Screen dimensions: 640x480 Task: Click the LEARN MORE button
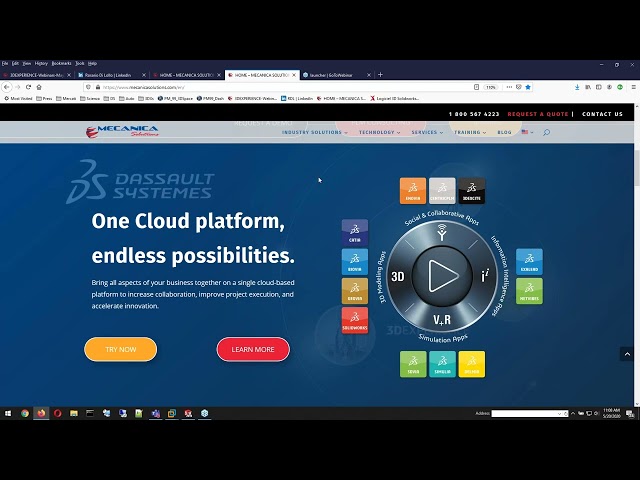coord(253,349)
